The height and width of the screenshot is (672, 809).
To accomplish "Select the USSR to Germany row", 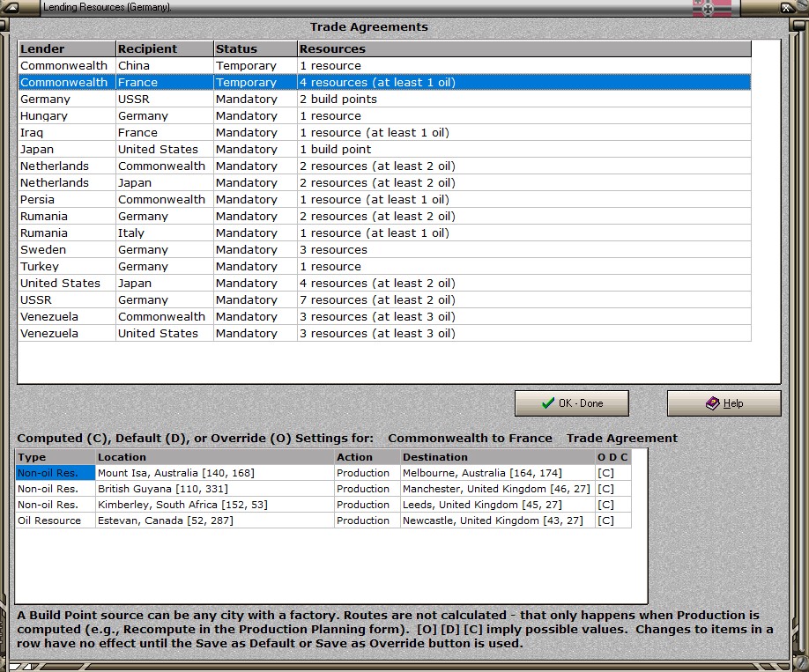I will click(x=384, y=300).
